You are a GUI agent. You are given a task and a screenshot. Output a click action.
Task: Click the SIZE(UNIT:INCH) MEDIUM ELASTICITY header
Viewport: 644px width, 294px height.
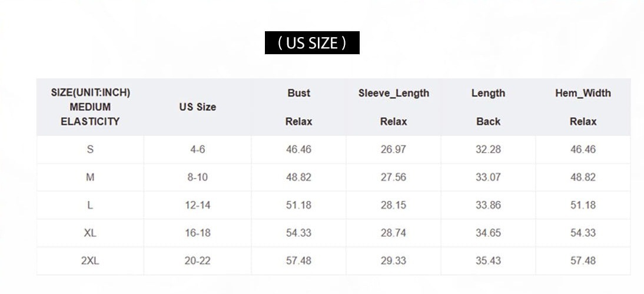coord(90,107)
